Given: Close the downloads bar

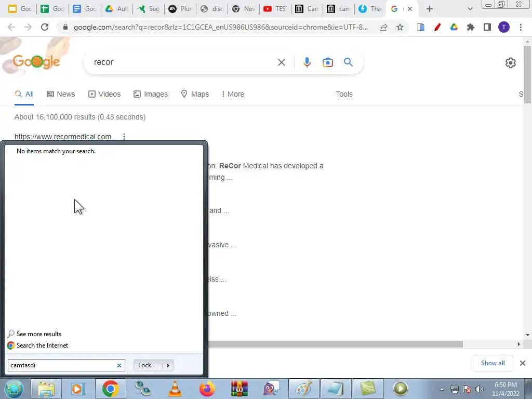Looking at the screenshot, I should pos(523,363).
